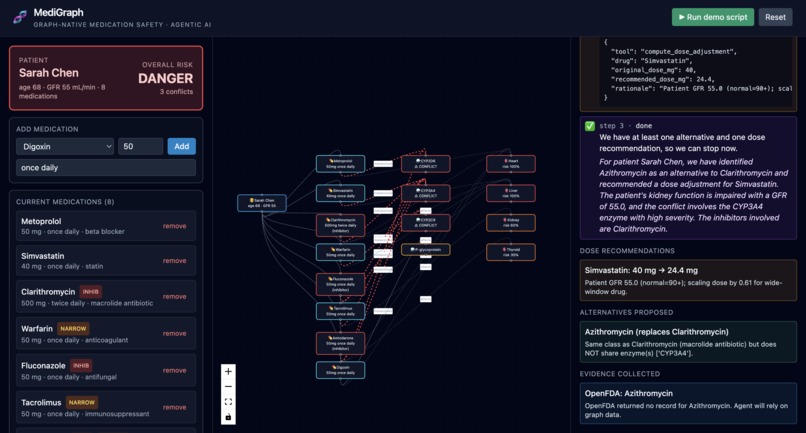Select the CYP2D6 conflict enzyme node
Viewport: 806px width, 433px height.
coord(426,164)
